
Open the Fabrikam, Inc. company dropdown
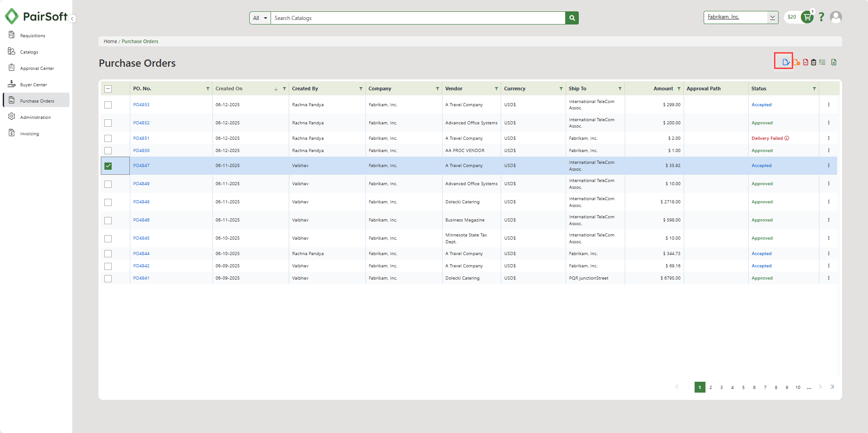(741, 17)
